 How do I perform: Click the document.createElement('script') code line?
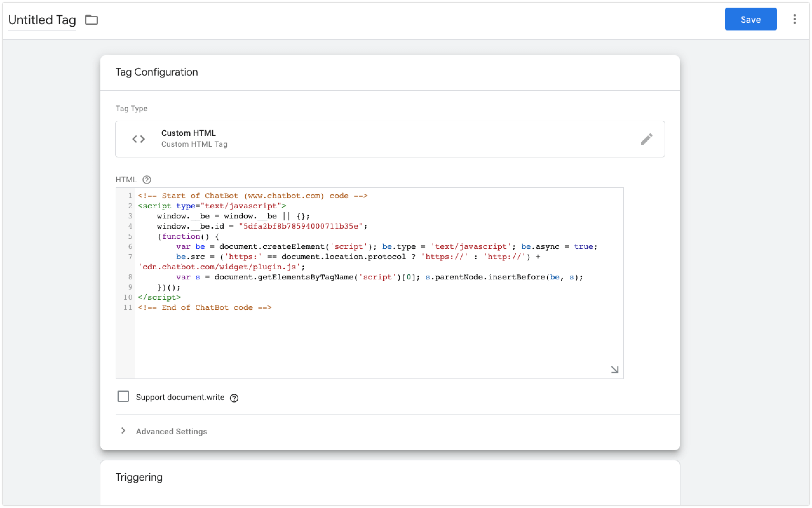[387, 247]
